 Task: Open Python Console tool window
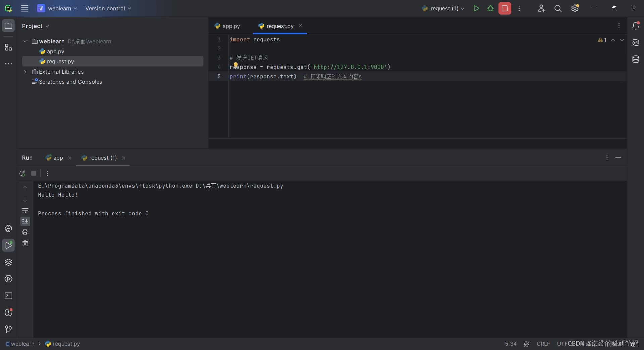(8, 229)
